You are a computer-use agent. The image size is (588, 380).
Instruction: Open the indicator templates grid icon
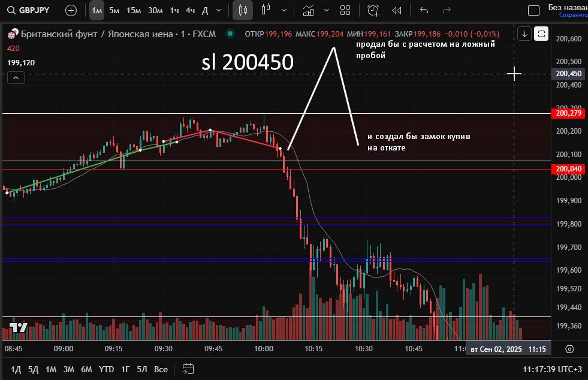coord(345,10)
